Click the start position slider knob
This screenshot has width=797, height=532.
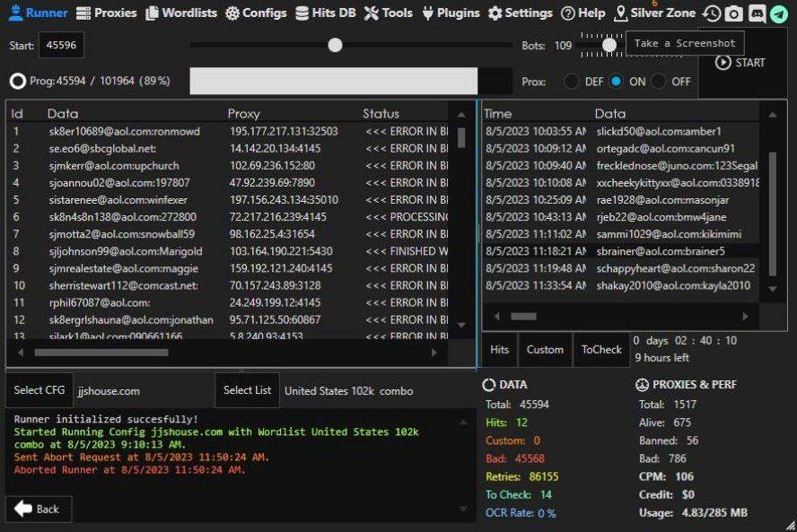[x=335, y=45]
